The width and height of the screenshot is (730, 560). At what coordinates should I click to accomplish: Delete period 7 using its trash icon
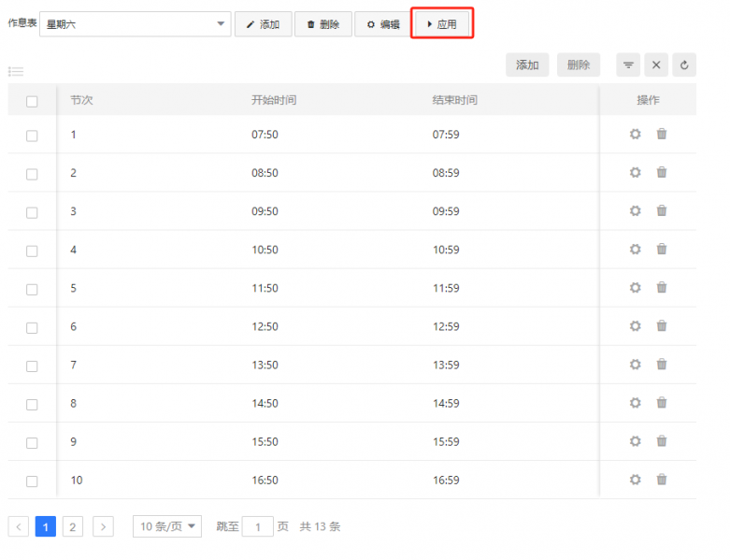coord(662,365)
